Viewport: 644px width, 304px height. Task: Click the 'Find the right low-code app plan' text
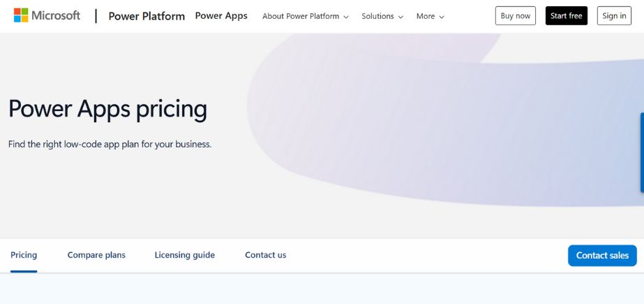pyautogui.click(x=110, y=145)
